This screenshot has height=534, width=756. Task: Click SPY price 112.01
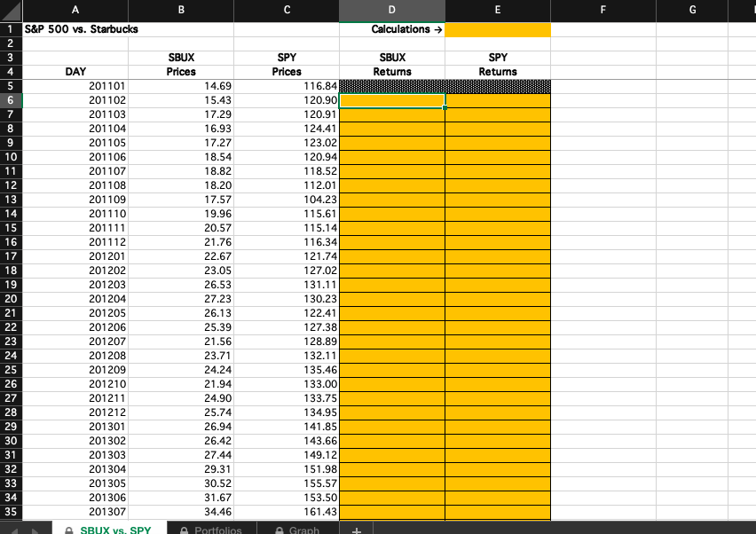click(x=287, y=185)
